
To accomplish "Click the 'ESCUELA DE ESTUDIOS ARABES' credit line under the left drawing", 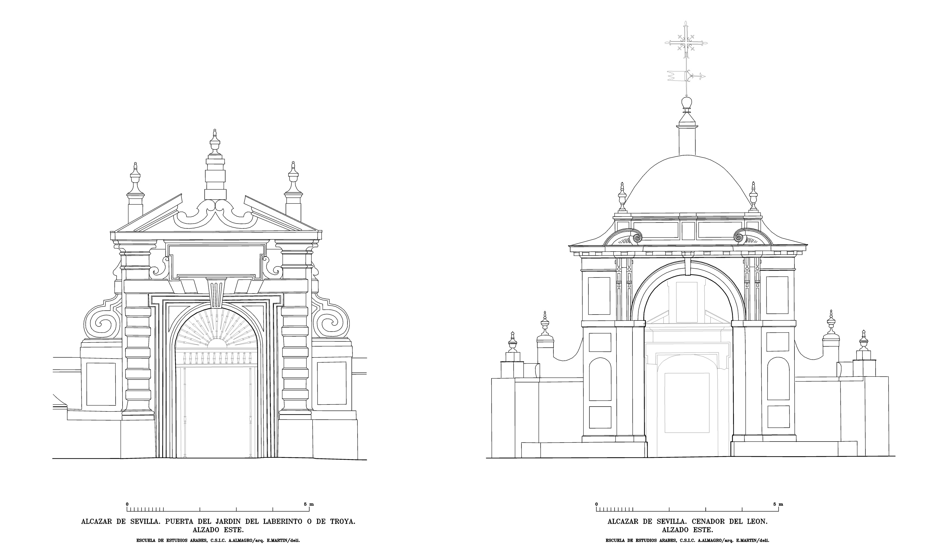I will (x=218, y=540).
